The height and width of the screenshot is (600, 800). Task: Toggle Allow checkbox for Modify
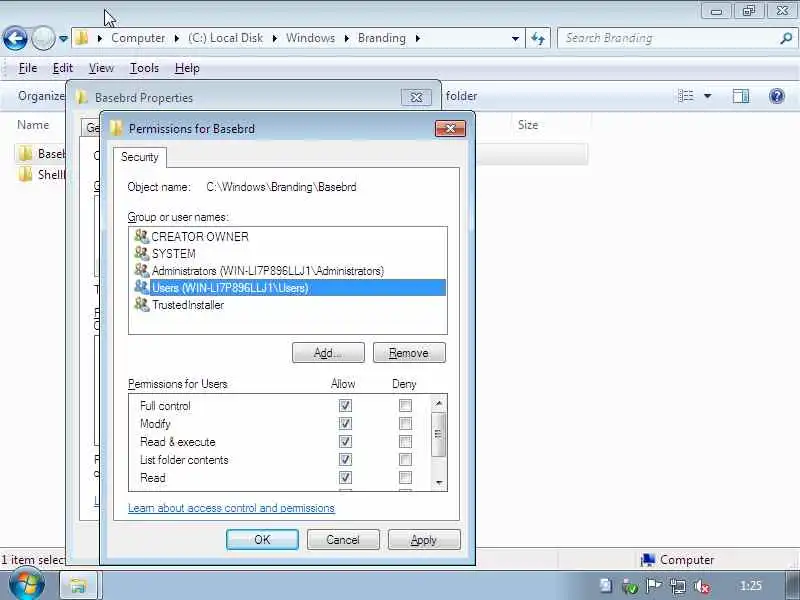tap(345, 423)
